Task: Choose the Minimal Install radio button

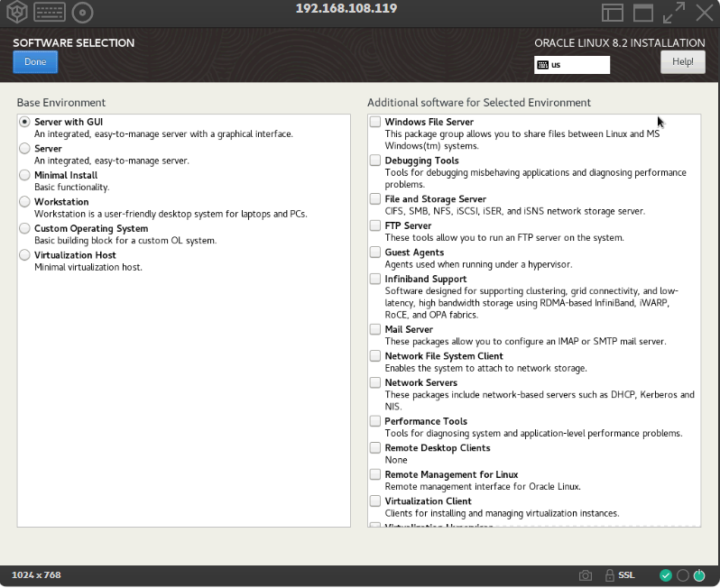Action: (x=24, y=175)
